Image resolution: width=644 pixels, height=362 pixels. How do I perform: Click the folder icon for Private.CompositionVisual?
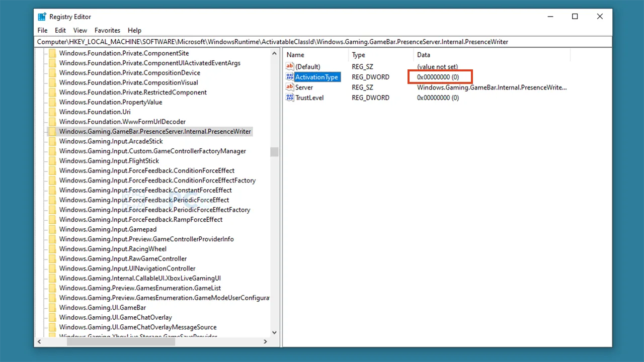[52, 82]
